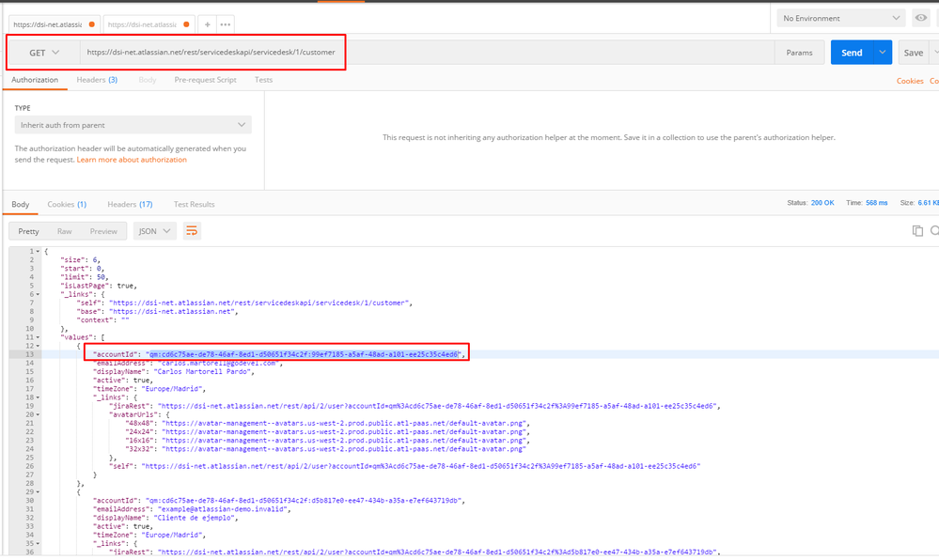Collapse the object at line 29
The width and height of the screenshot is (939, 560).
click(x=38, y=492)
